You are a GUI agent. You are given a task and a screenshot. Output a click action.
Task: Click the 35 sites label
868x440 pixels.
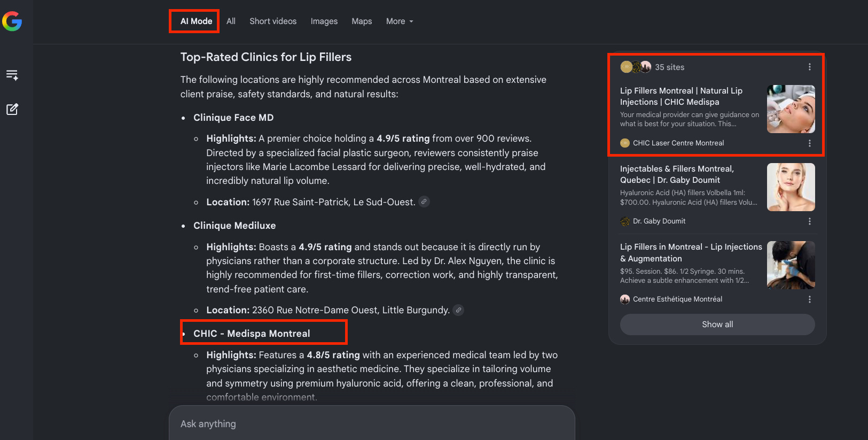670,67
